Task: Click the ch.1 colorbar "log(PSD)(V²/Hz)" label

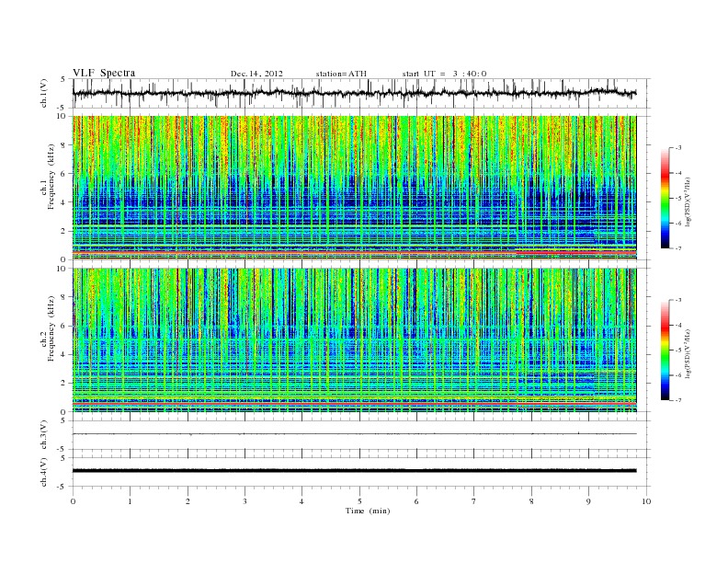Action: click(688, 201)
